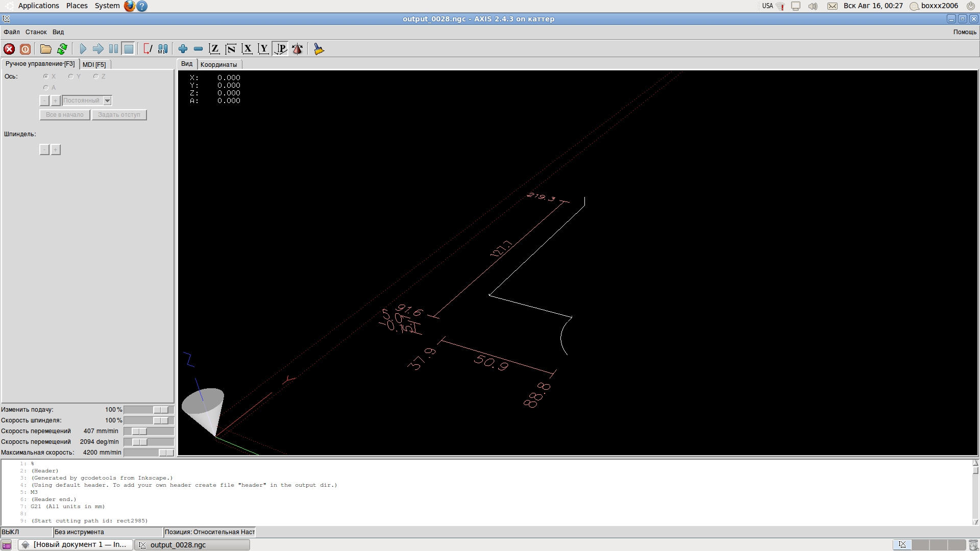This screenshot has height=551, width=980.
Task: Switch to the MDI [F5] tab
Action: point(94,65)
